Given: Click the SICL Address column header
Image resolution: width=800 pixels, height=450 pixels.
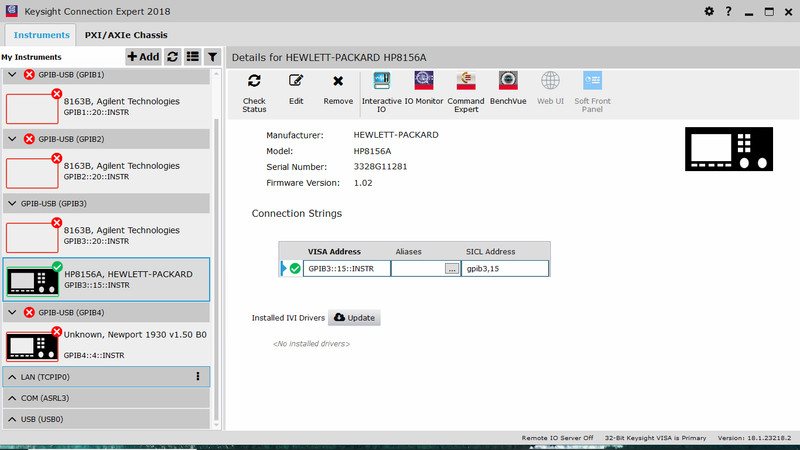Looking at the screenshot, I should click(490, 252).
